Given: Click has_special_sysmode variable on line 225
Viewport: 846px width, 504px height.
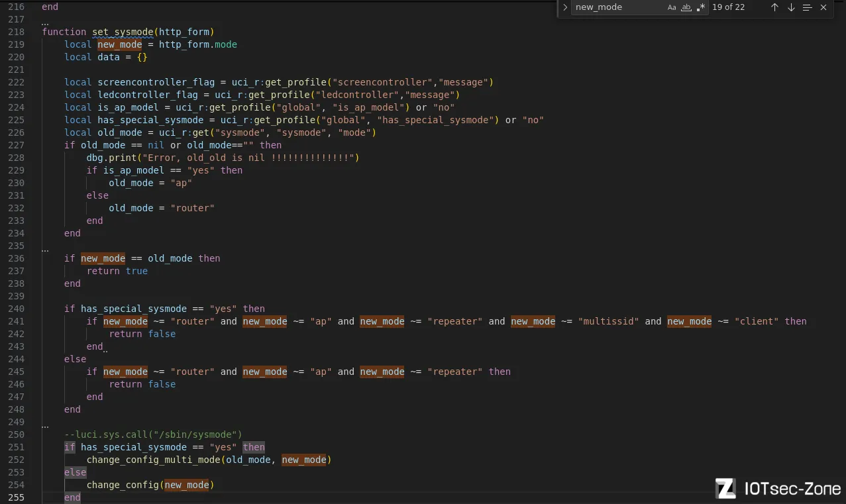Looking at the screenshot, I should [x=150, y=120].
